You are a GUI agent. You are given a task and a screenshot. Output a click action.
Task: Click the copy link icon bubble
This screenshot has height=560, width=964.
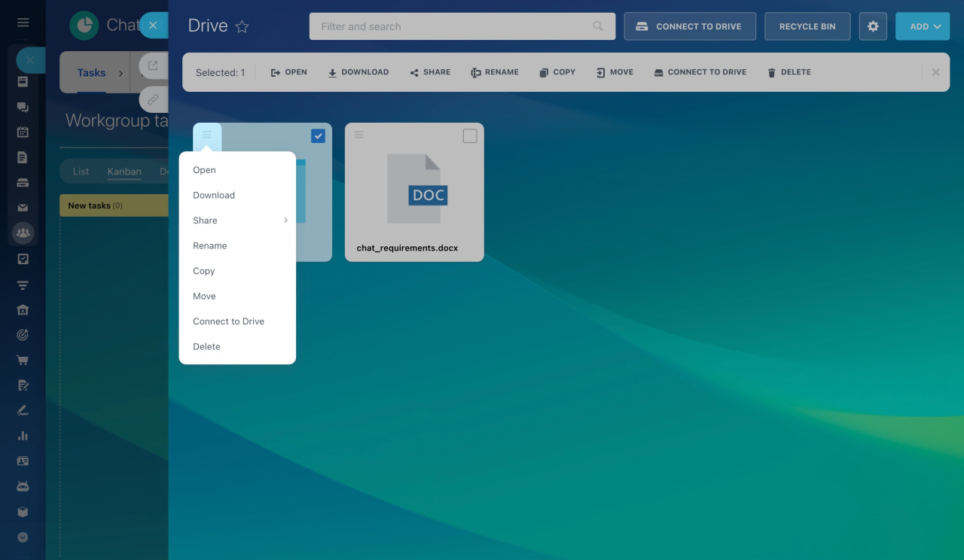(153, 99)
